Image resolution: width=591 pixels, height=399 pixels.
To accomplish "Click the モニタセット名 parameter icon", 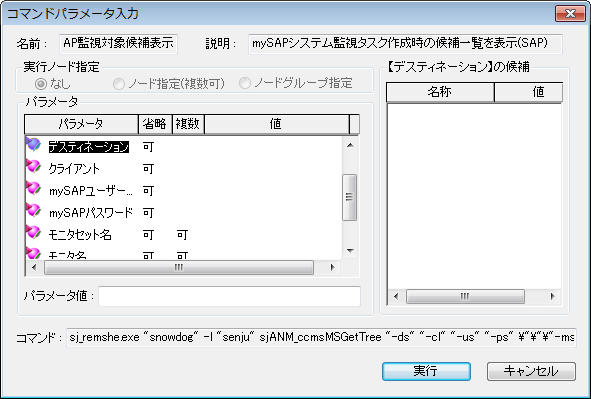I will point(34,232).
